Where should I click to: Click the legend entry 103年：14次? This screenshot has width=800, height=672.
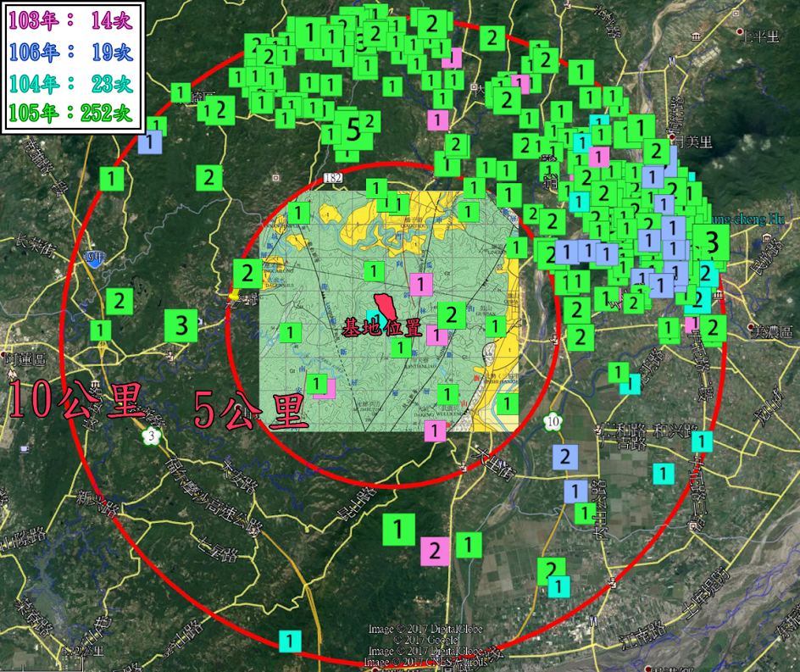(x=71, y=20)
